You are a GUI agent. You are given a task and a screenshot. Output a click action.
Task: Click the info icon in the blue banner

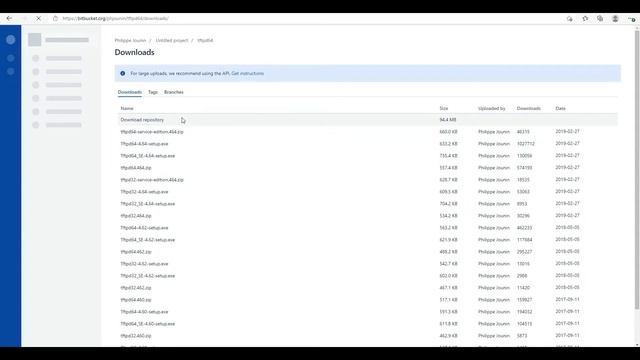tap(122, 73)
